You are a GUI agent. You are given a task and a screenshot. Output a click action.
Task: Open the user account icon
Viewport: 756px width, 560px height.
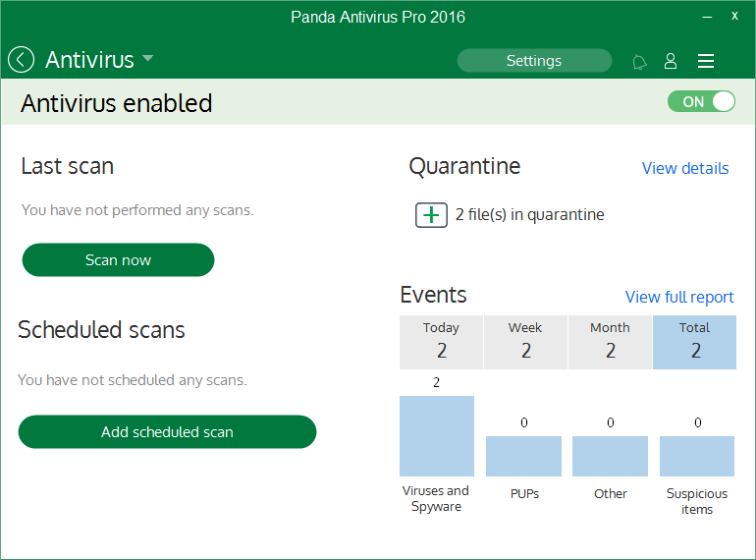(671, 61)
